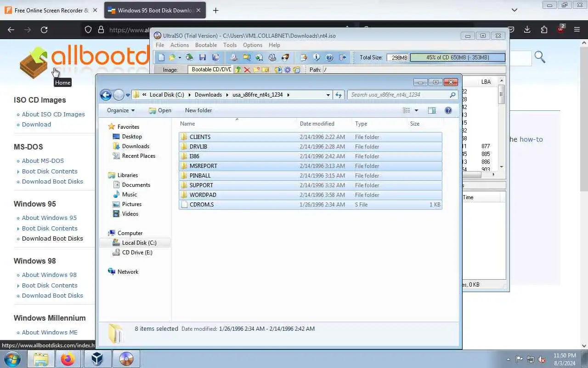Viewport: 588px width, 368px height.
Task: Click UltraISO blue Info icon
Action: [317, 57]
